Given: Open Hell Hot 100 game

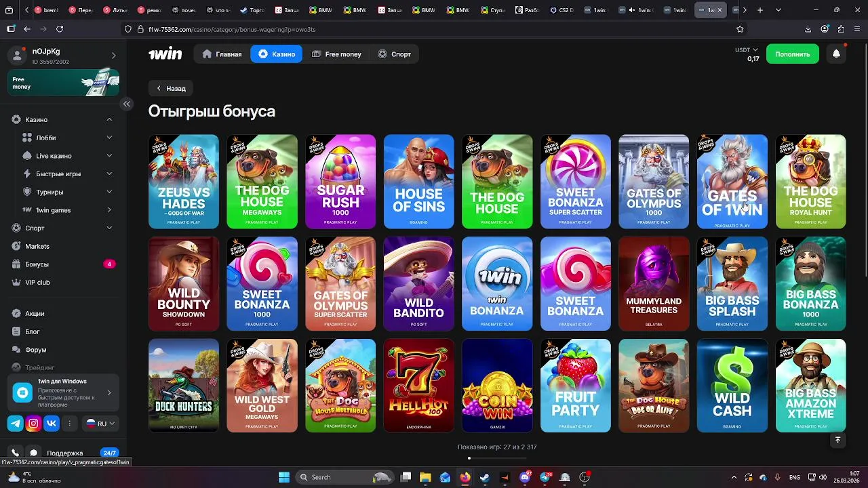Looking at the screenshot, I should click(419, 386).
